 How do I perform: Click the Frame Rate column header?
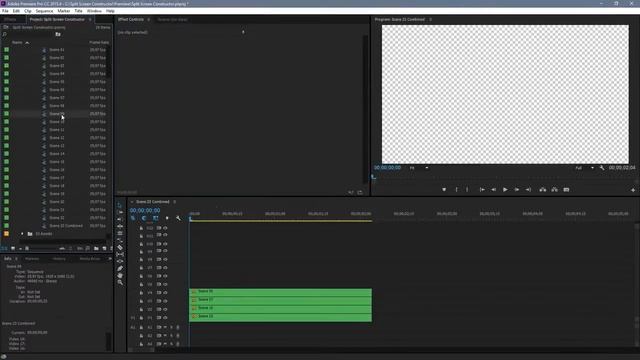pos(99,42)
